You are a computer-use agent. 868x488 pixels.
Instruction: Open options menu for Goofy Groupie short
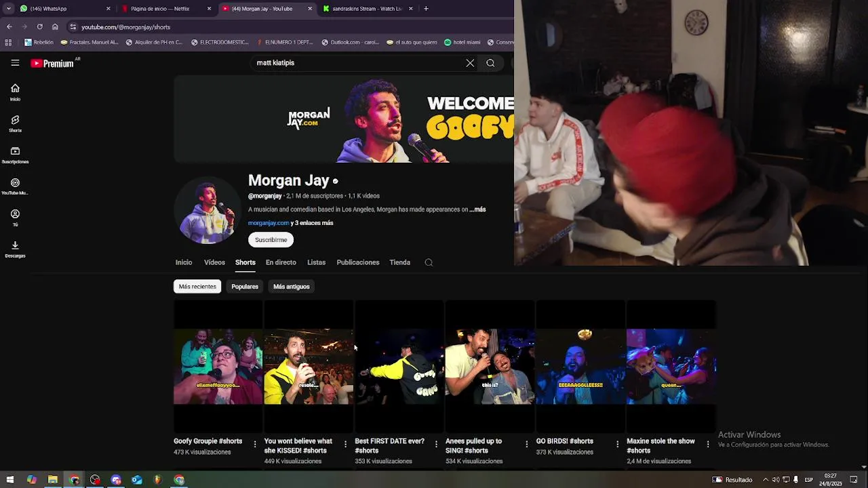click(x=255, y=444)
